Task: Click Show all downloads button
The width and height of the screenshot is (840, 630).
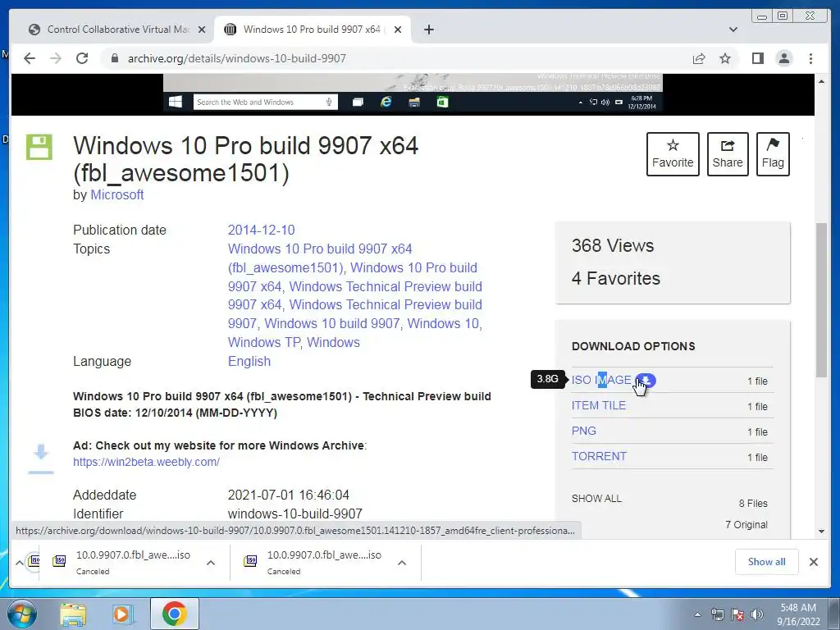Action: [767, 562]
